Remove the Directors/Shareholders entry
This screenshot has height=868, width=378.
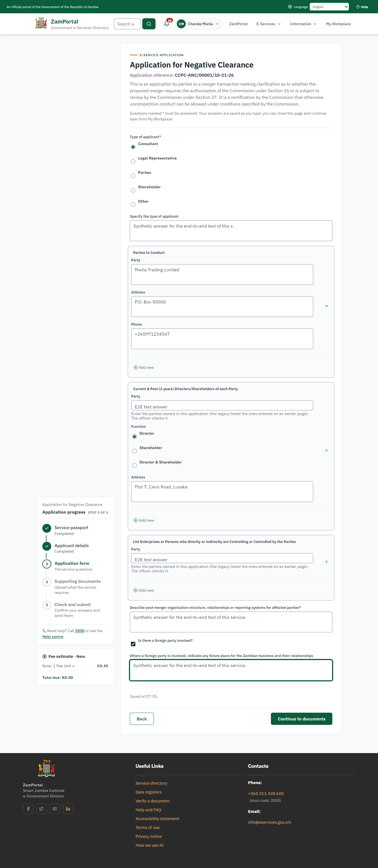[x=327, y=450]
